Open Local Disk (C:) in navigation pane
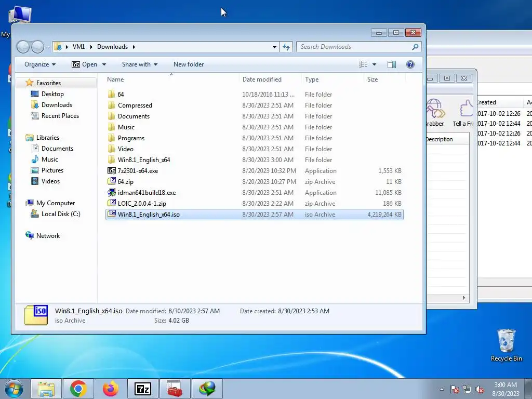Viewport: 532px width, 399px height. (61, 214)
